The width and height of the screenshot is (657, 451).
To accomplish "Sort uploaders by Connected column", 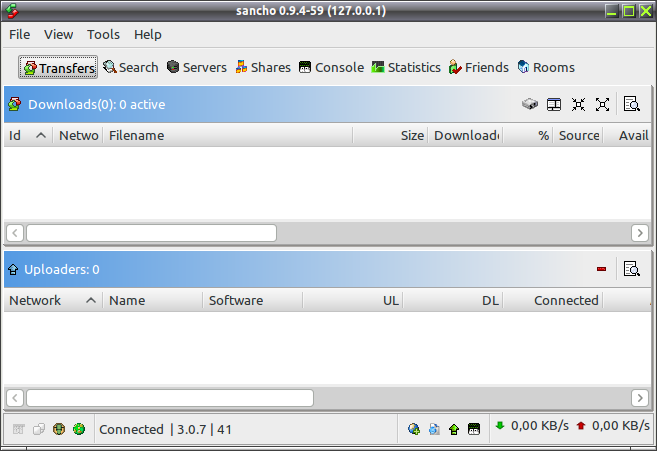I will tap(553, 300).
